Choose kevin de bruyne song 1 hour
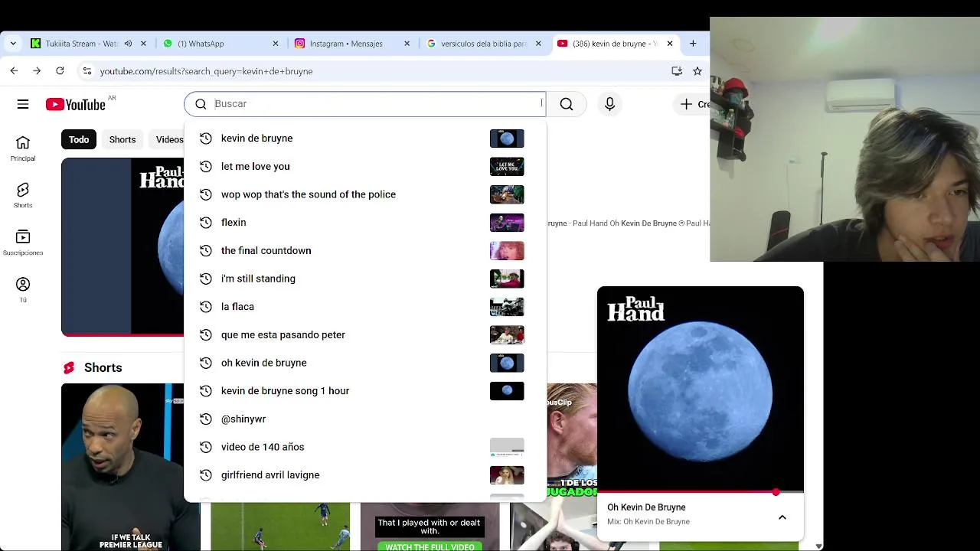Viewport: 980px width, 551px height. (364, 391)
